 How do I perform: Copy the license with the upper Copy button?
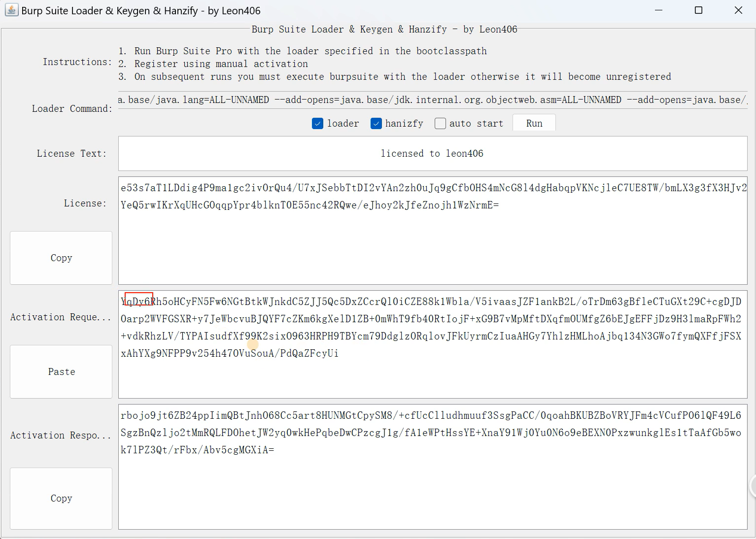point(61,258)
